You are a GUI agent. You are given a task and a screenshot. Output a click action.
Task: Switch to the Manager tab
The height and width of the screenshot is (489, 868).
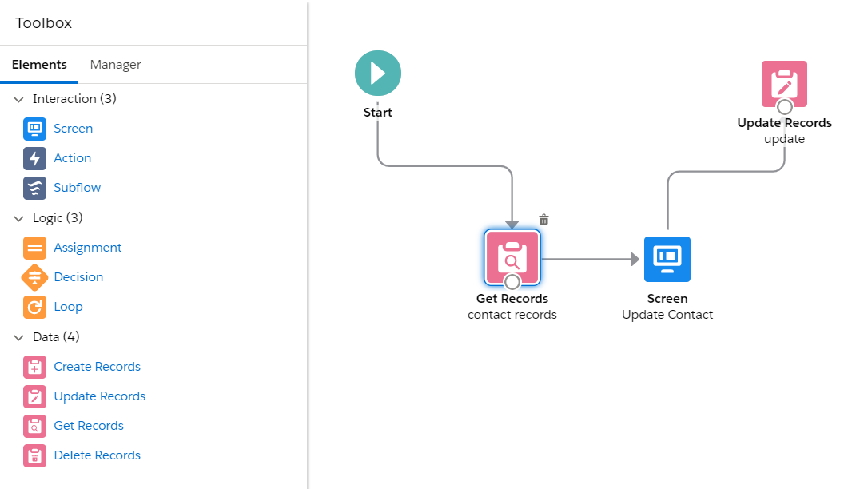coord(115,65)
